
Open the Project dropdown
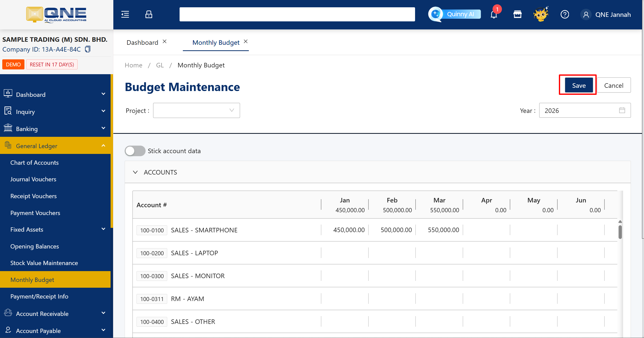[196, 110]
